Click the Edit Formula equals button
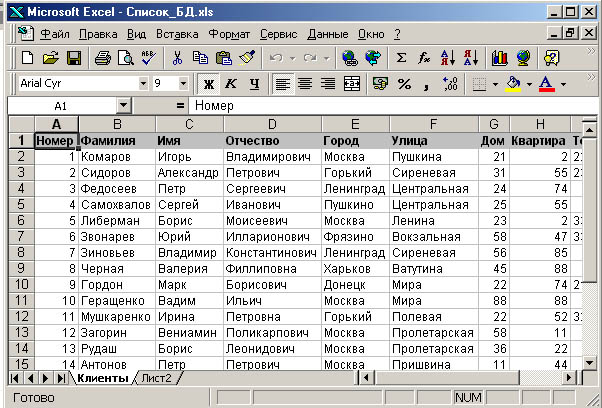Viewport: 602px width, 408px height. click(x=180, y=106)
